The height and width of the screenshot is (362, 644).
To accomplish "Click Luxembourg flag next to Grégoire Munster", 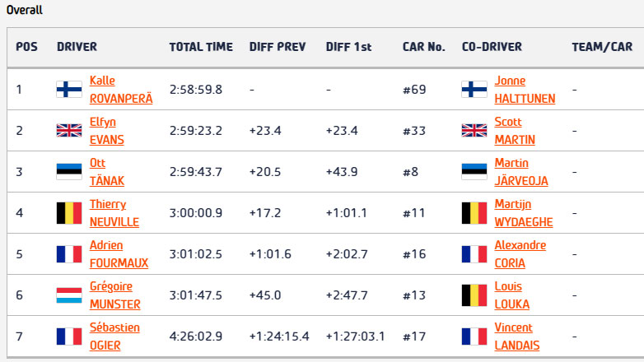I will [68, 295].
